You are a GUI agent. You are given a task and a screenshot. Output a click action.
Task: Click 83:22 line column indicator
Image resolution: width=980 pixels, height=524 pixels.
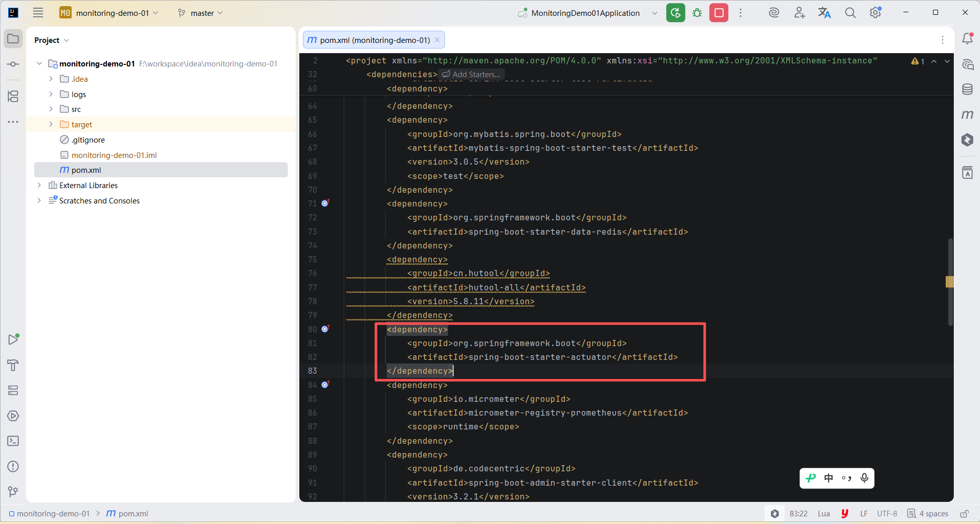[x=798, y=514]
